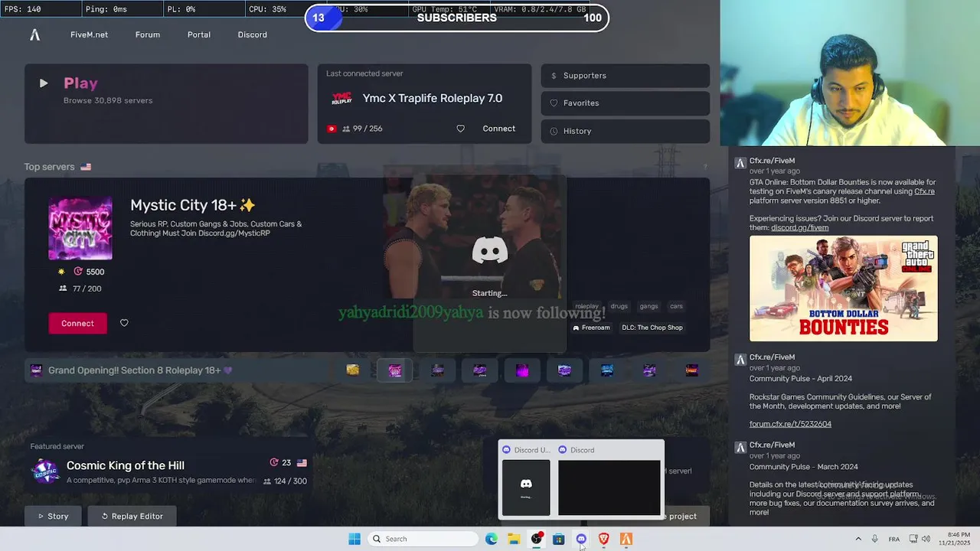Favorite the Ymc X Traplife server

(460, 129)
